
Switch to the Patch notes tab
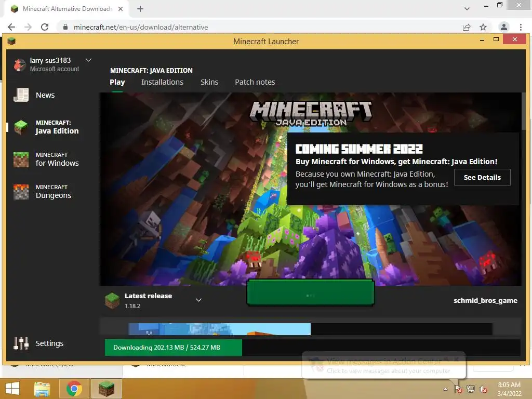(x=255, y=82)
